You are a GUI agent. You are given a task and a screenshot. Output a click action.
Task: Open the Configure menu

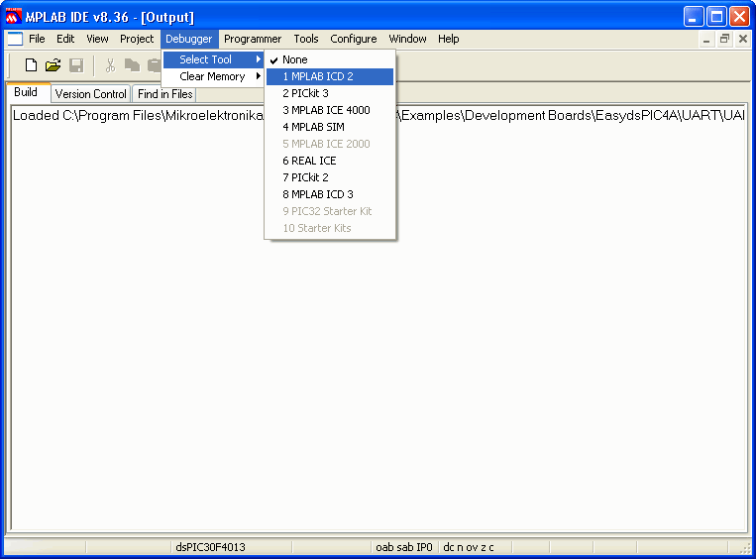tap(354, 39)
